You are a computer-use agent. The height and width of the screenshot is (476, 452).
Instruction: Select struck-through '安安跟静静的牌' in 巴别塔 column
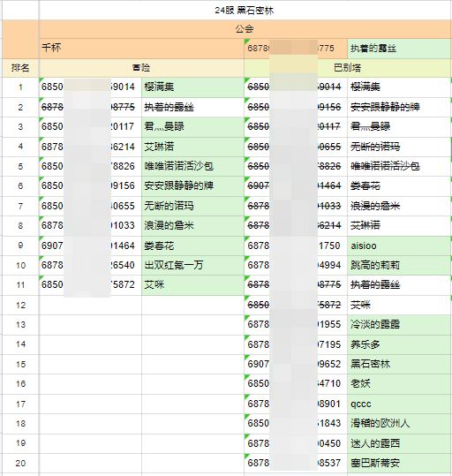tap(399, 107)
